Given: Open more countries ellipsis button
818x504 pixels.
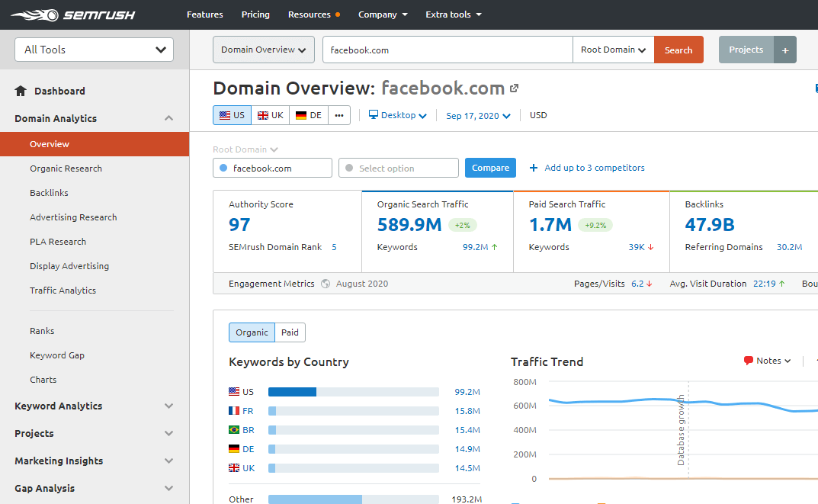Looking at the screenshot, I should 339,115.
